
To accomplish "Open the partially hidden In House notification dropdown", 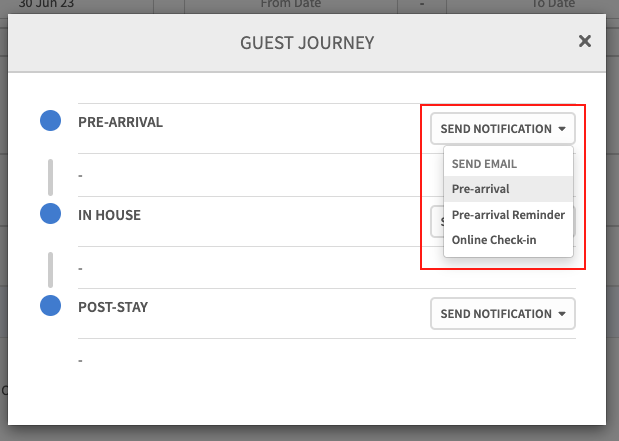I will point(436,221).
